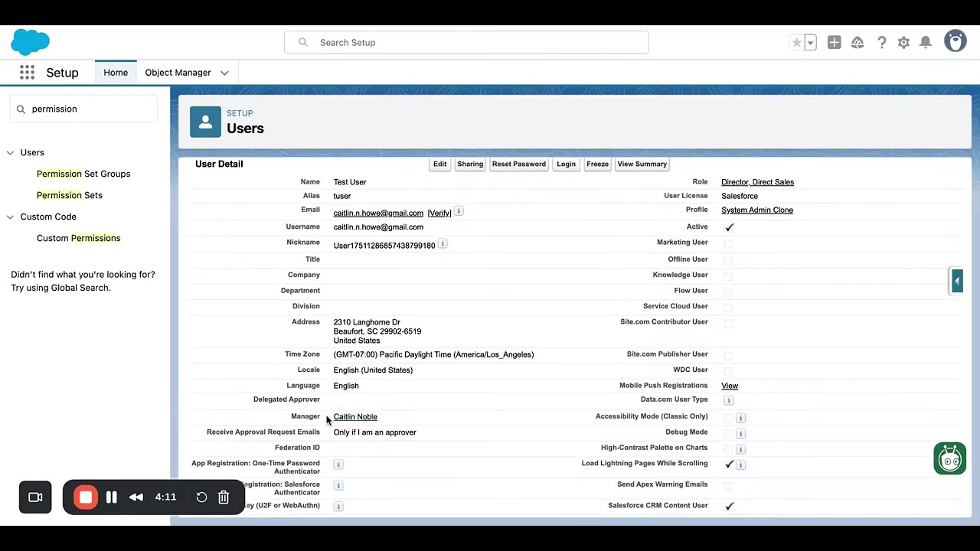Image resolution: width=980 pixels, height=551 pixels.
Task: Click the Sharing button
Action: point(470,164)
